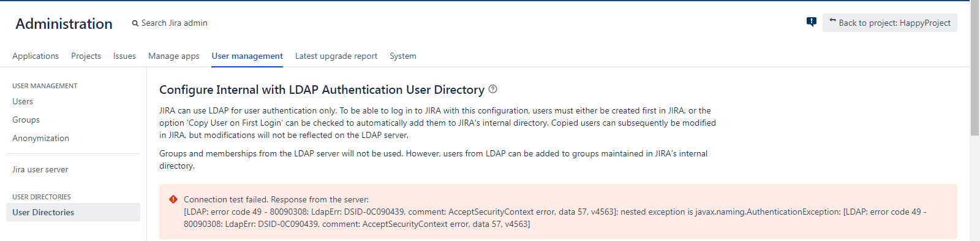This screenshot has width=980, height=241.
Task: Open the System tab
Action: tap(403, 56)
